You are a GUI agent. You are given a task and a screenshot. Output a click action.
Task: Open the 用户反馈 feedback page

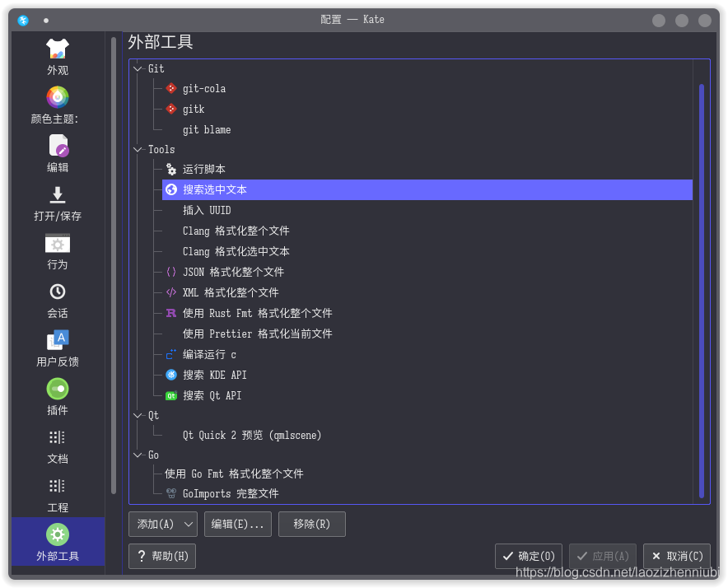pos(58,349)
